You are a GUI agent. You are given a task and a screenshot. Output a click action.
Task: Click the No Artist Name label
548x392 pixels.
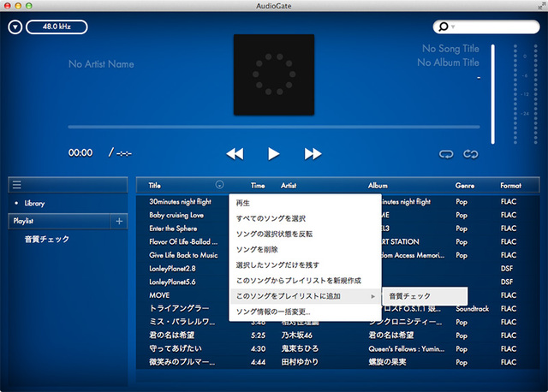[x=101, y=64]
